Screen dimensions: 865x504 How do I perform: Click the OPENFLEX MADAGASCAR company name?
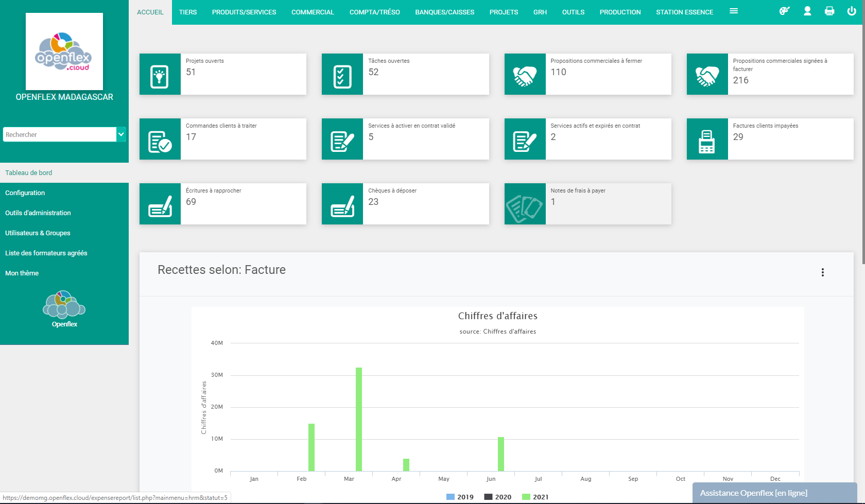(x=64, y=97)
